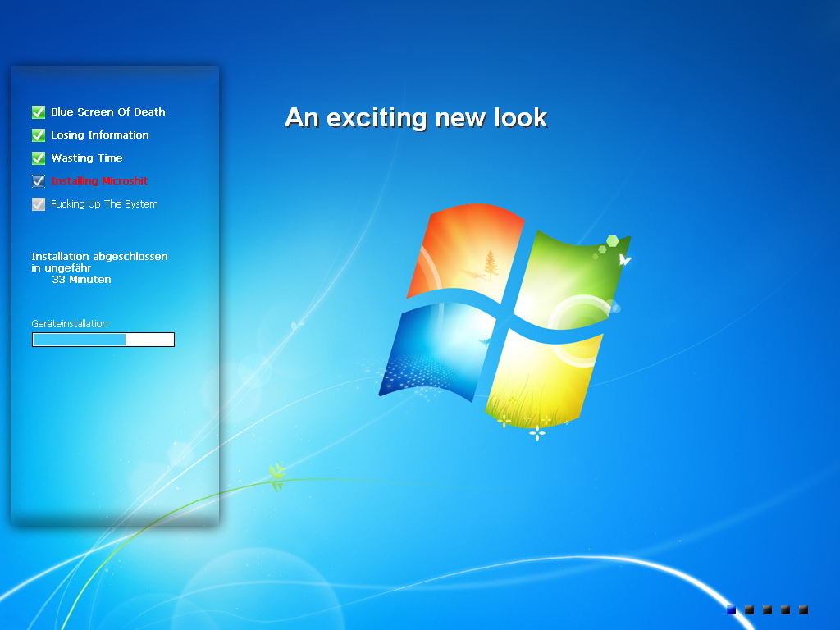Click the 'Geräteinstallation' label
This screenshot has width=840, height=630.
[70, 323]
